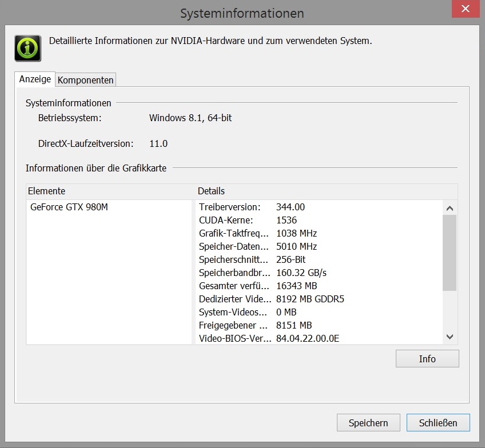This screenshot has width=485, height=448.
Task: Click the Treiberversion label
Action: click(x=230, y=207)
